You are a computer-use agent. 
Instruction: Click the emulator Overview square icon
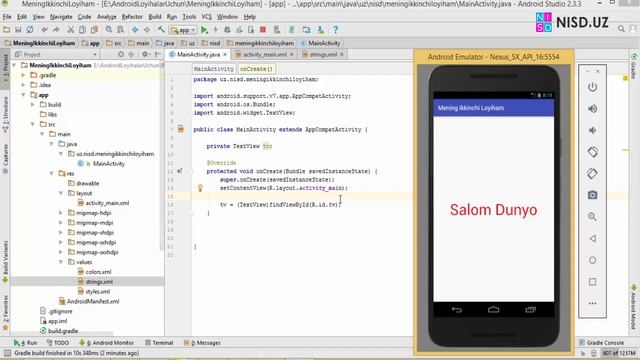pos(592,282)
